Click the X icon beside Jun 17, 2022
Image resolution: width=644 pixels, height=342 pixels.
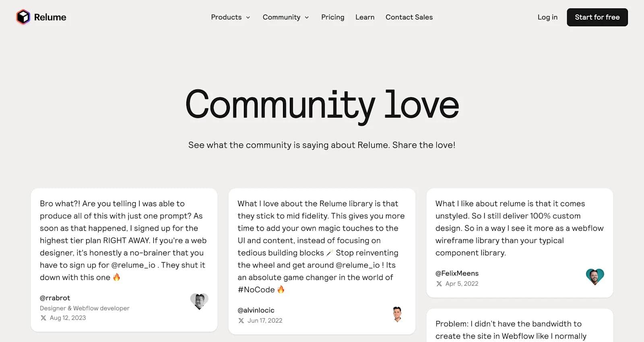(241, 321)
